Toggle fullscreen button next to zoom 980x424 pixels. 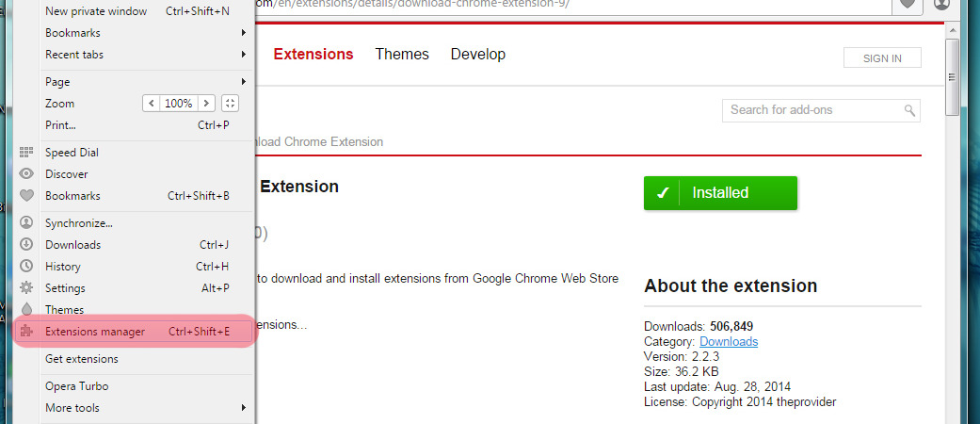click(232, 104)
